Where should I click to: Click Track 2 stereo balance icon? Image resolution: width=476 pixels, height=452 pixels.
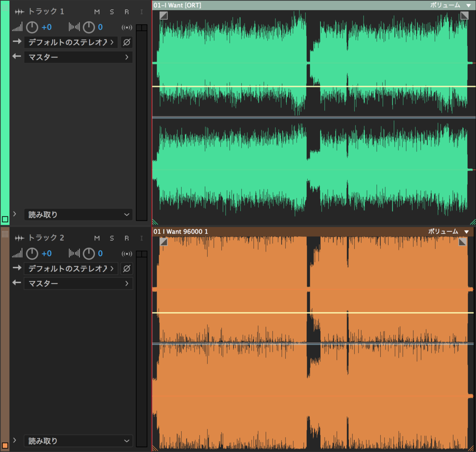tap(74, 253)
